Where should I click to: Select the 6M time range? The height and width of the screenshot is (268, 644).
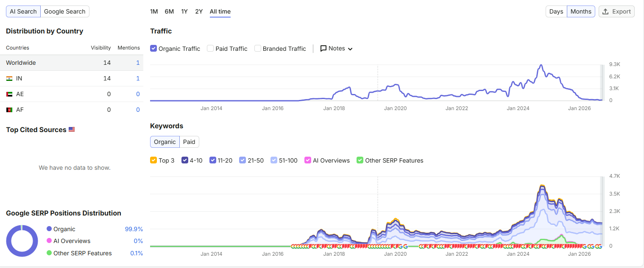click(169, 11)
